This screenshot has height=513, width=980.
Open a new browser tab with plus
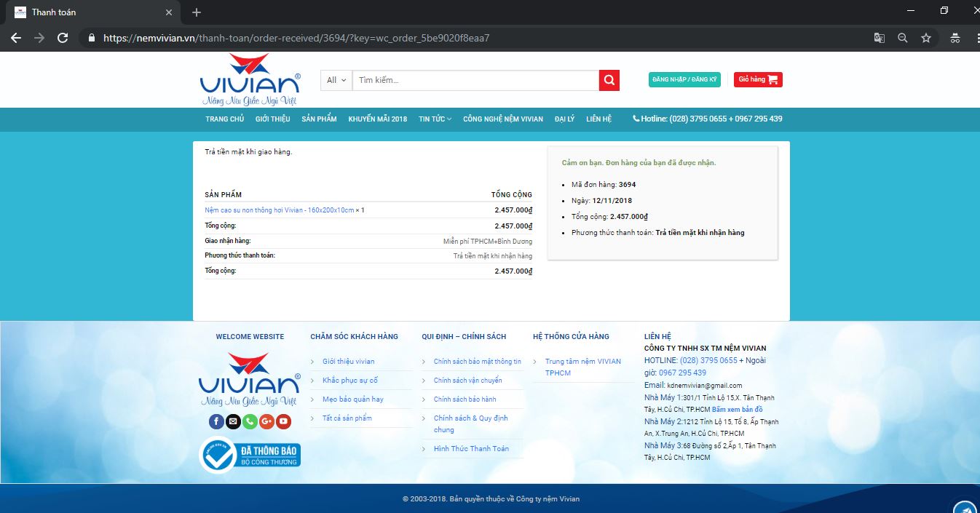pos(197,12)
